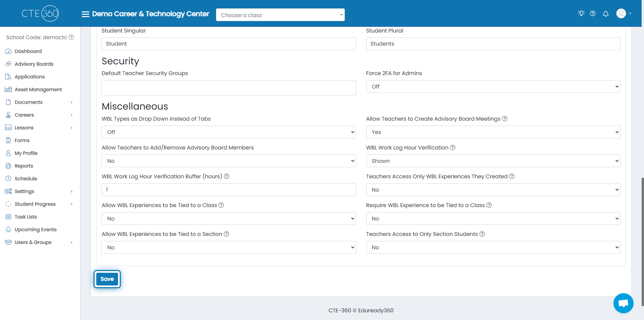644x320 pixels.
Task: Toggle the hamburger menu icon
Action: click(86, 14)
